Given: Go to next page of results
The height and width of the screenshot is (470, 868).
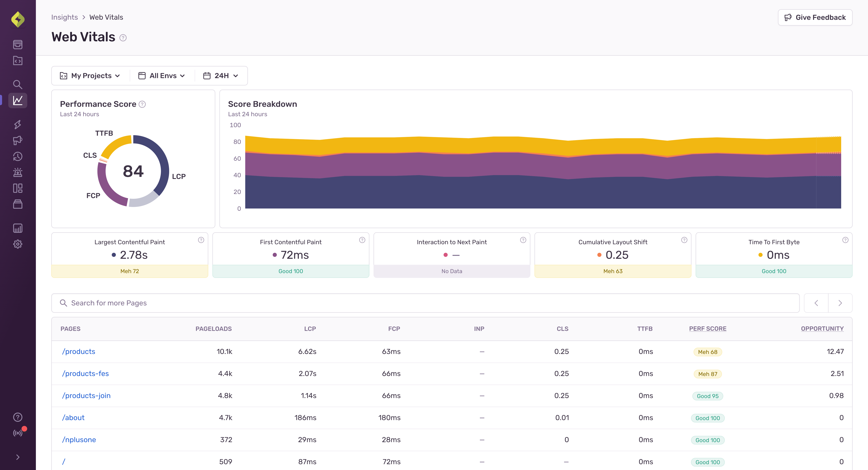Looking at the screenshot, I should point(840,303).
